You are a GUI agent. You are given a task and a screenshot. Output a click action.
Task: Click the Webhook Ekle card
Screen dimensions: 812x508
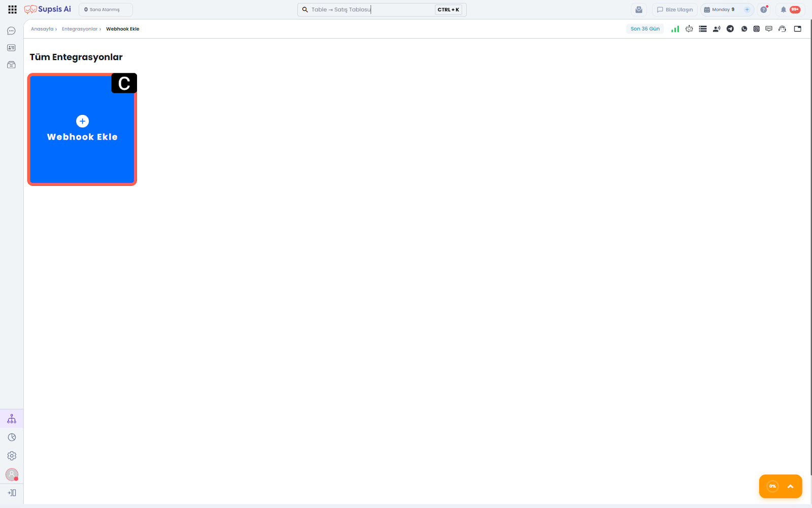tap(82, 130)
